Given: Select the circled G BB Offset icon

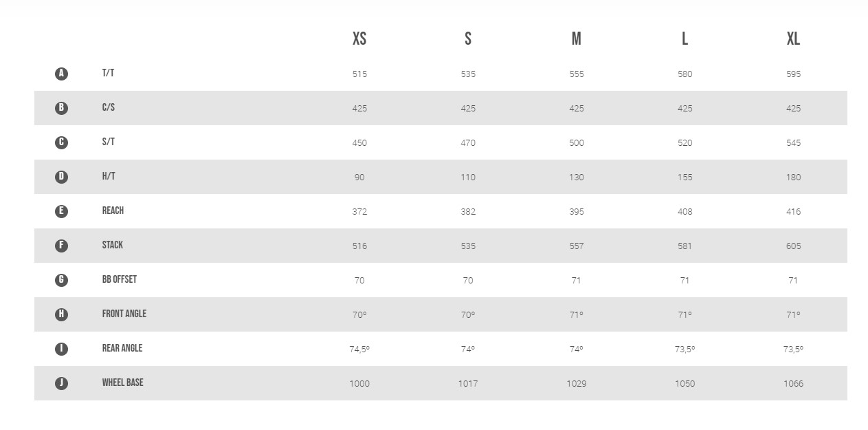Looking at the screenshot, I should coord(61,280).
